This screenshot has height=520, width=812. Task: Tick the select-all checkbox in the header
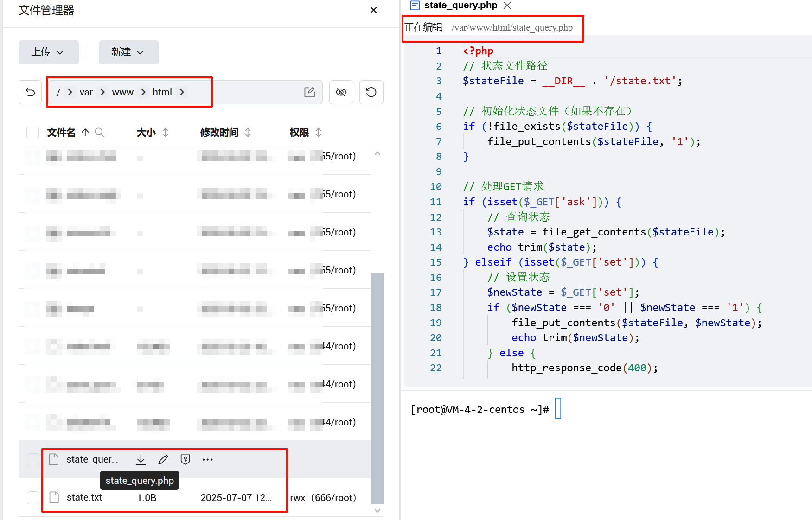click(x=33, y=133)
